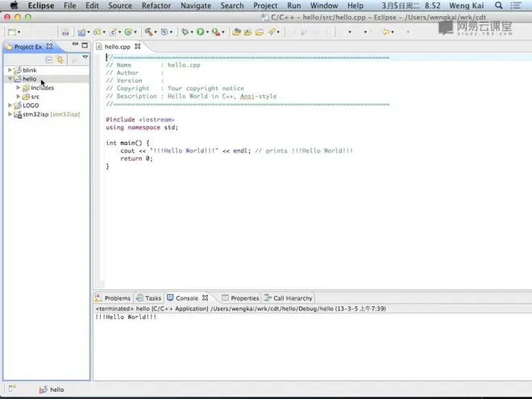Open the Apple menu
This screenshot has height=399, width=532.
click(14, 6)
